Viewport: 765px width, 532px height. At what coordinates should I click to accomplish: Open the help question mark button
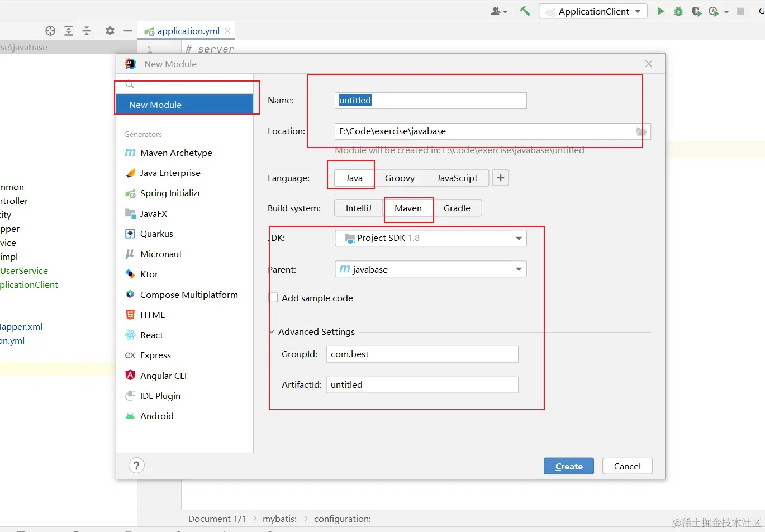coord(136,465)
